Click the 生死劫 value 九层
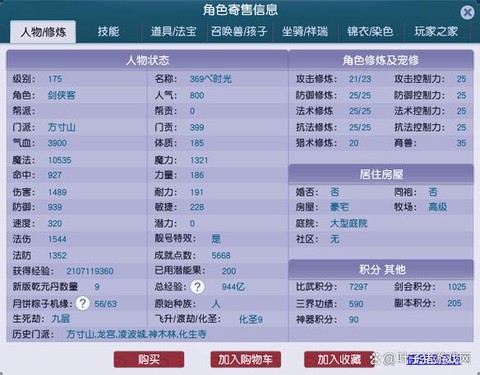This screenshot has height=375, width=480. pos(61,319)
